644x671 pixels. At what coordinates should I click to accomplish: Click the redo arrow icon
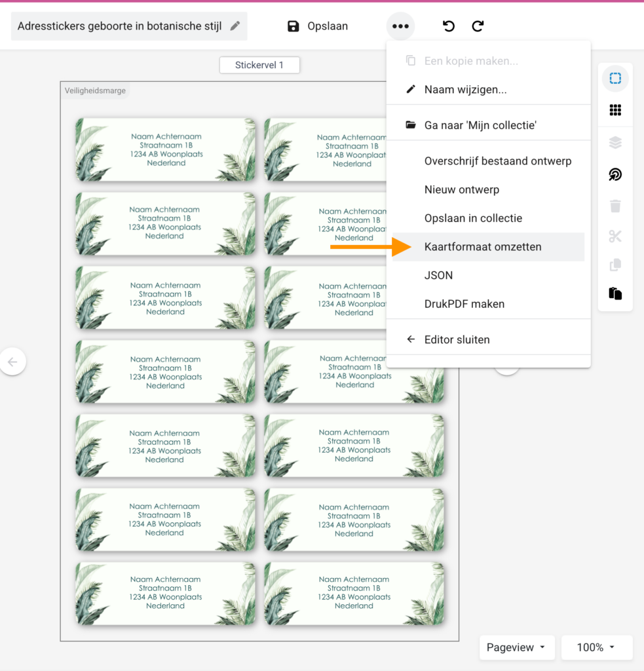pos(478,26)
